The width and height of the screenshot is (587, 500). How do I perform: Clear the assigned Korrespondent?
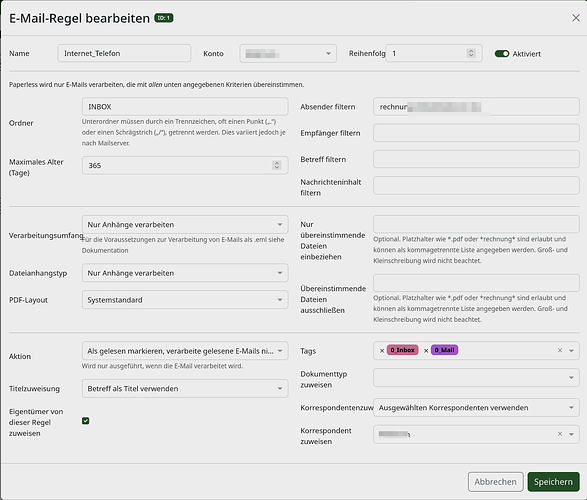pyautogui.click(x=560, y=434)
